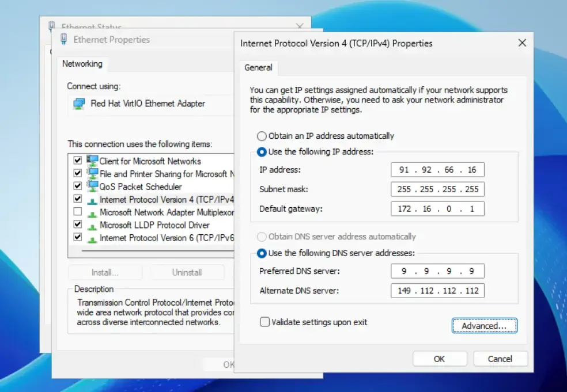Click the Microsoft LLDP Protocol Driver icon
Image resolution: width=567 pixels, height=392 pixels.
tap(92, 224)
